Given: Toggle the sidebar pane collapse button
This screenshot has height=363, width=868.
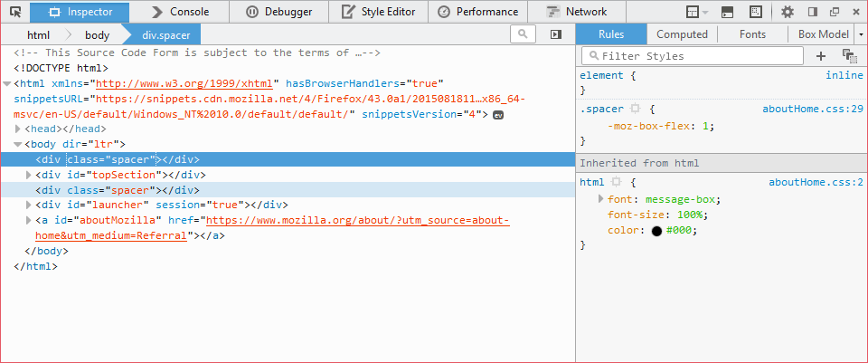Looking at the screenshot, I should click(x=555, y=34).
